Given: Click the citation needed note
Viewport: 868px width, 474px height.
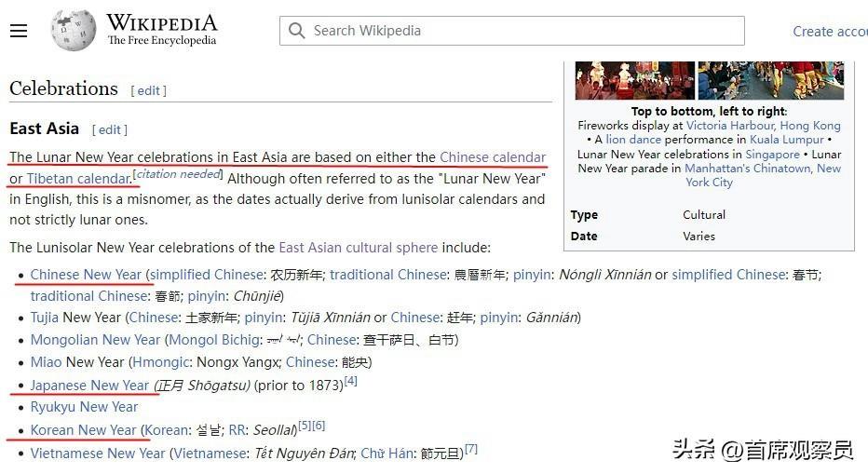Looking at the screenshot, I should click(x=178, y=174).
